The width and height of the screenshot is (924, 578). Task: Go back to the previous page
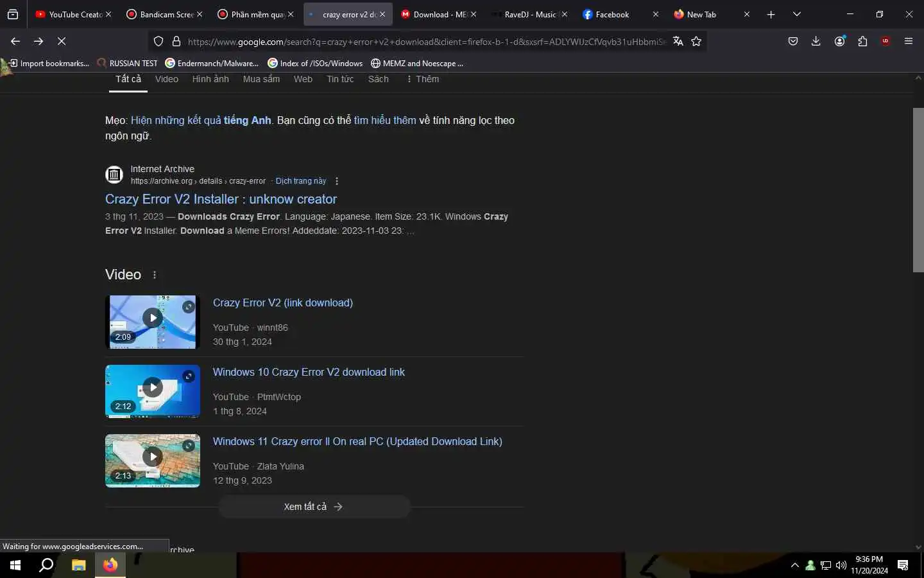(x=15, y=41)
